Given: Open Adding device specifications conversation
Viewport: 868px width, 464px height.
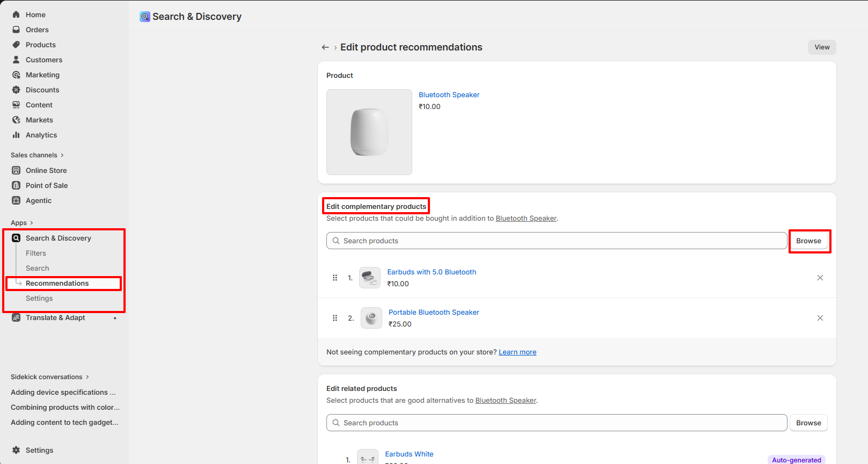Looking at the screenshot, I should 63,393.
